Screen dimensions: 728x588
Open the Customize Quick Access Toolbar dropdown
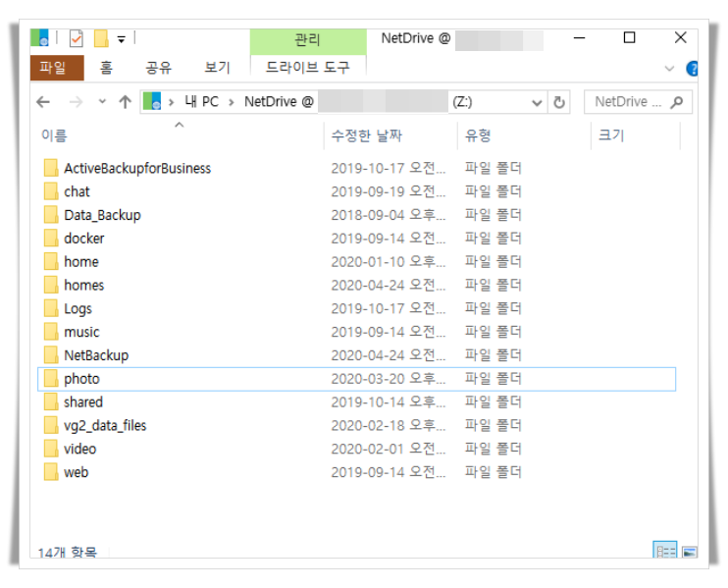[x=122, y=39]
